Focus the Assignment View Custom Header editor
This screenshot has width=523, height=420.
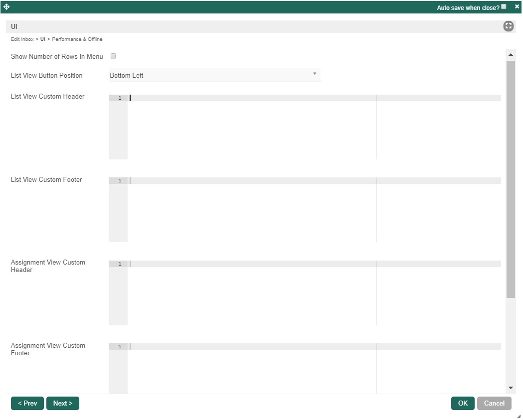point(305,293)
